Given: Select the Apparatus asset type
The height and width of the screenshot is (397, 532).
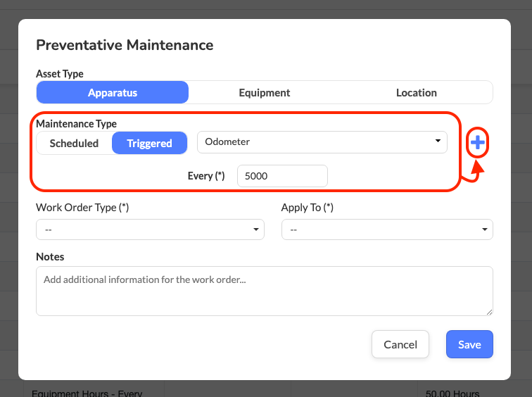Looking at the screenshot, I should [x=113, y=93].
